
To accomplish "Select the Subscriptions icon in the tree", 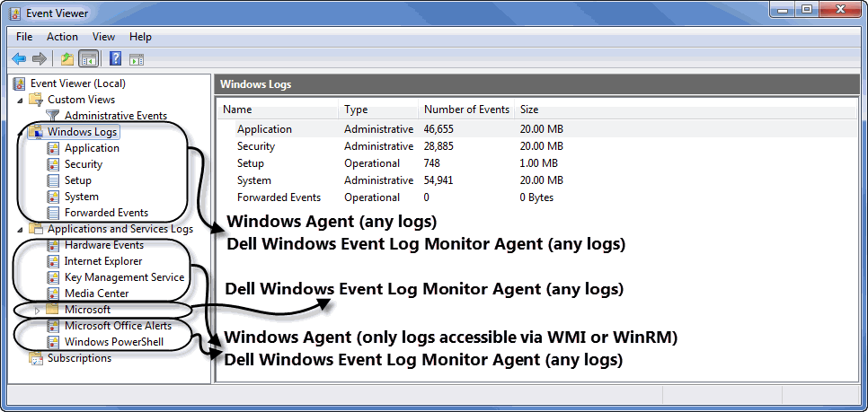I will [37, 358].
